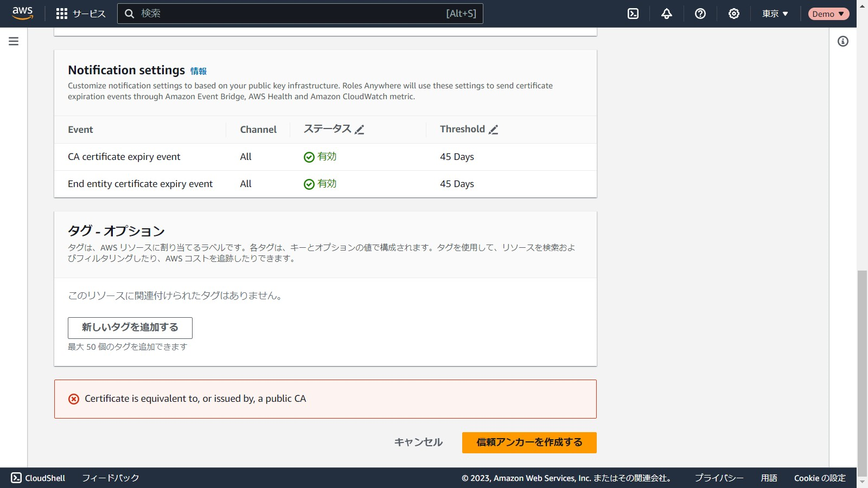Edit the ステータス column pencil icon
Image resolution: width=868 pixels, height=488 pixels.
(x=359, y=130)
